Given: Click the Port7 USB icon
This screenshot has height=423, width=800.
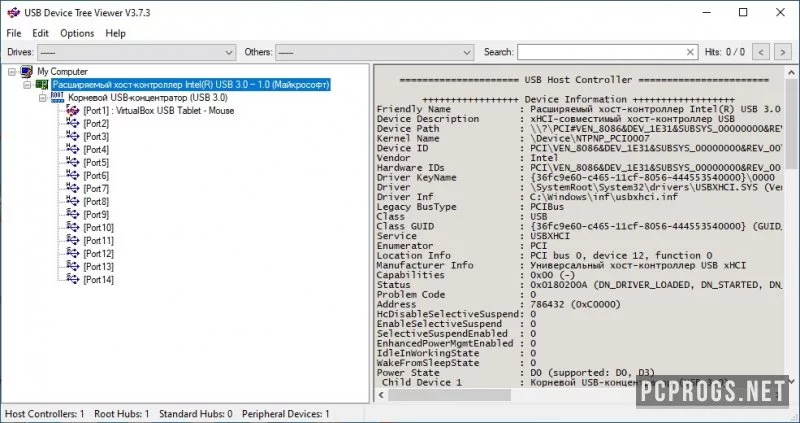Looking at the screenshot, I should pyautogui.click(x=73, y=188).
